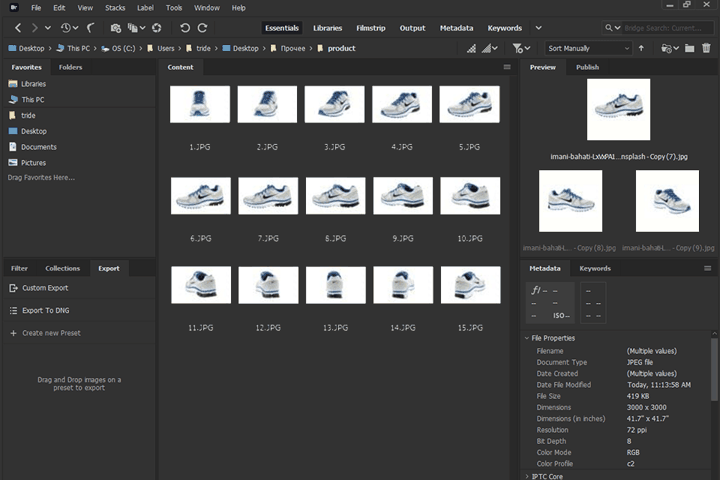Click Прочее folder in breadcrumb
720x480 pixels.
(288, 48)
